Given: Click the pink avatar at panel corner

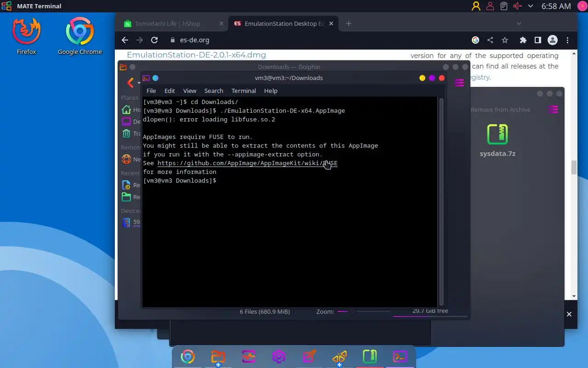Looking at the screenshot, I should [582, 6].
